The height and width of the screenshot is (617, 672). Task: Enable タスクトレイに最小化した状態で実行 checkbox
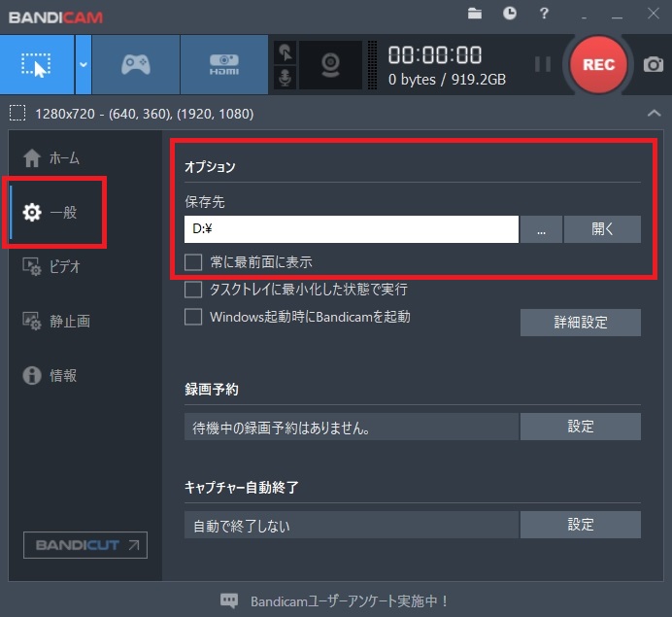coord(193,290)
